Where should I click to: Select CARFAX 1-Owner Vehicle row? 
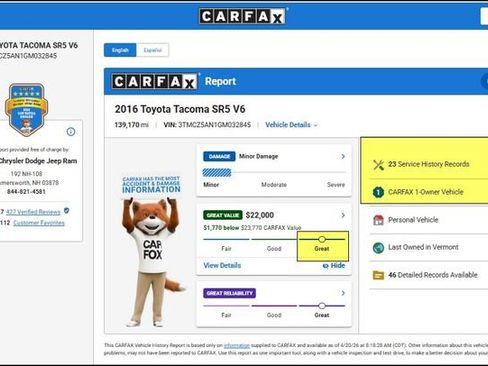[426, 192]
